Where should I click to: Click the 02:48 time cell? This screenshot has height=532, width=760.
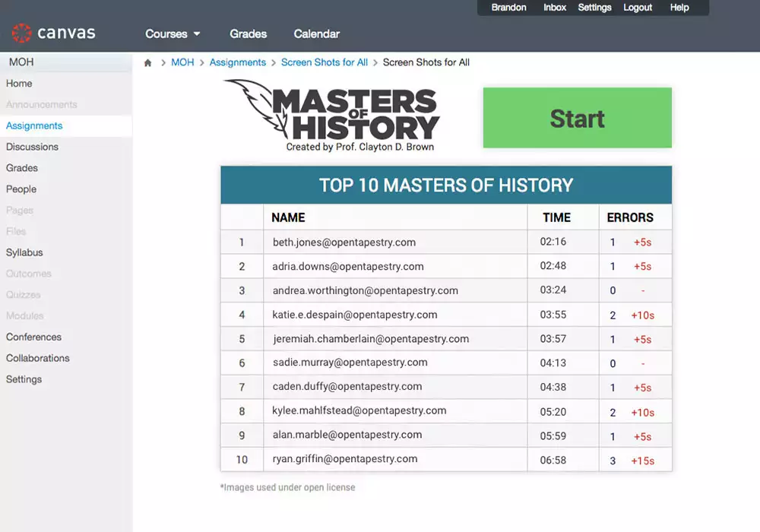(x=553, y=266)
